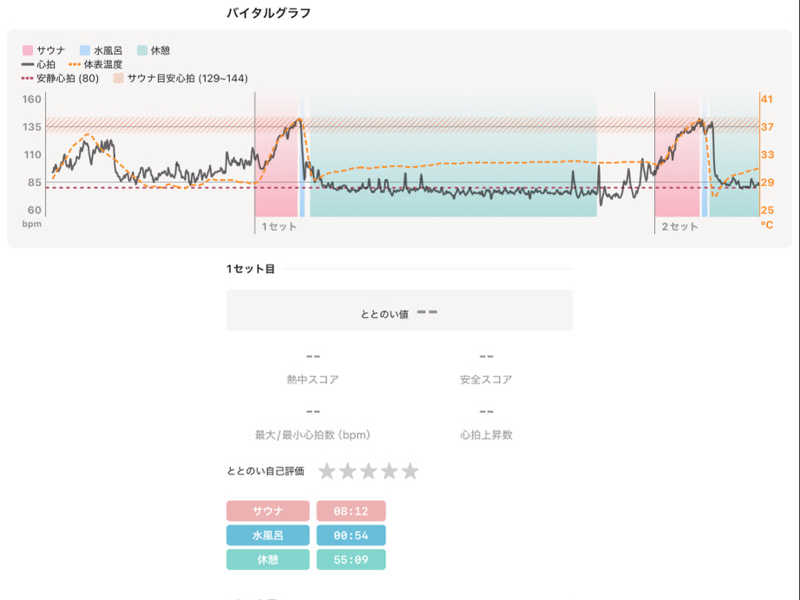Image resolution: width=800 pixels, height=600 pixels.
Task: Select the 体表温度 dotted legend marker
Action: 74,64
